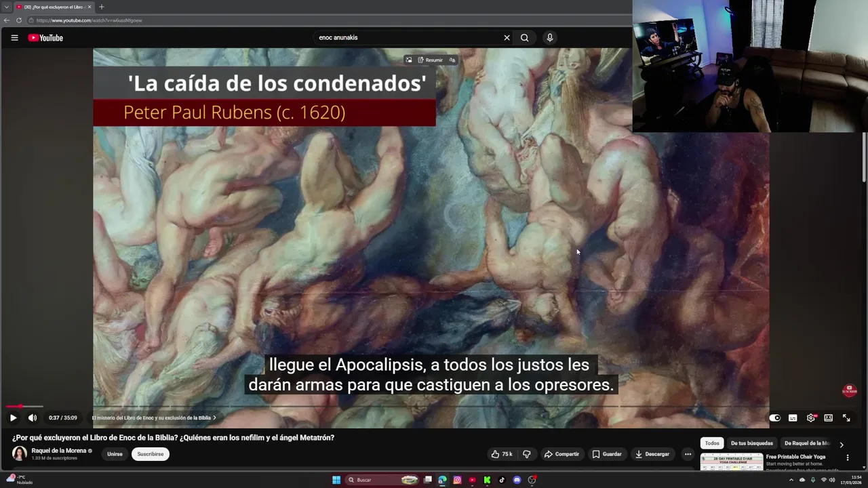Viewport: 868px width, 488px height.
Task: Open the player settings gear
Action: (810, 418)
